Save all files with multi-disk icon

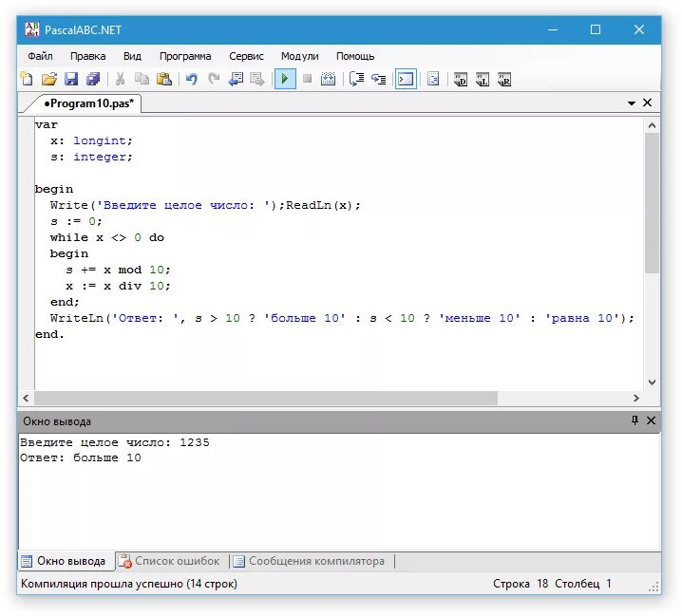pos(93,79)
